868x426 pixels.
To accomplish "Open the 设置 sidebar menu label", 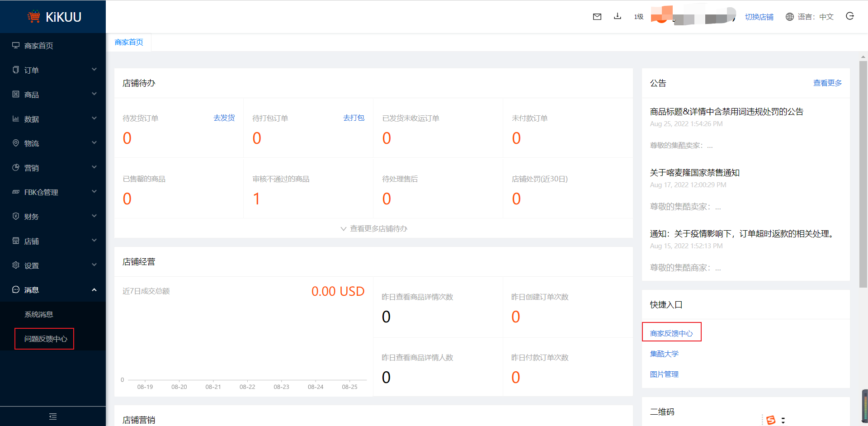I will 32,265.
